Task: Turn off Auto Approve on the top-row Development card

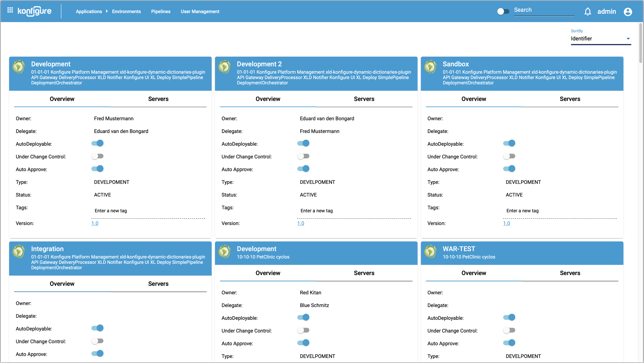Action: [x=97, y=169]
